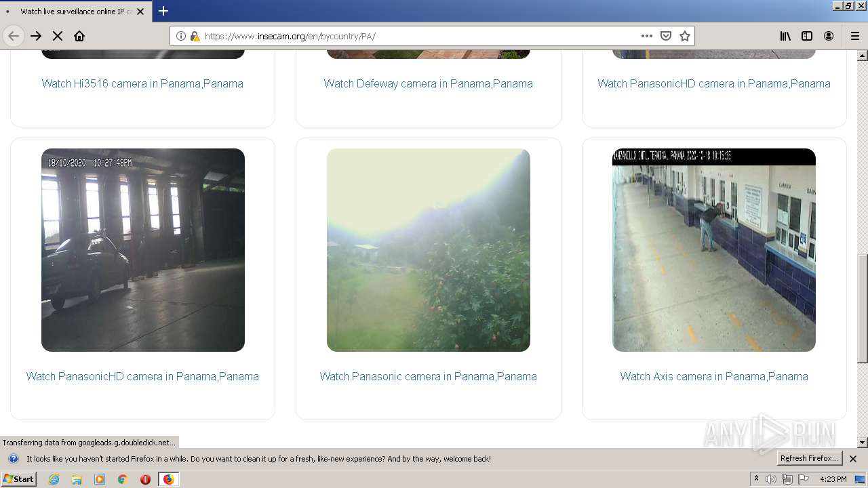Click the 4:23 PM taskbar clock
Viewport: 868px width, 488px height.
[x=833, y=479]
